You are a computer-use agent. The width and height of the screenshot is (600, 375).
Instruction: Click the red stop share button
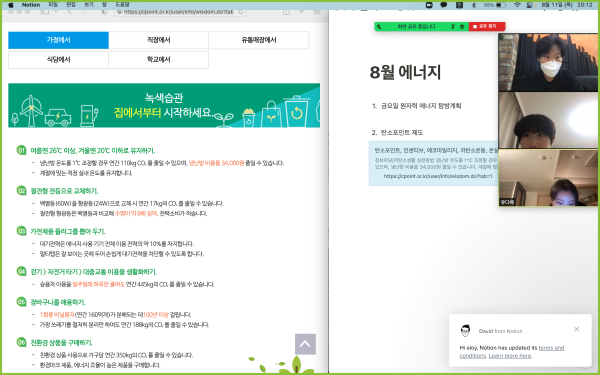tap(487, 26)
